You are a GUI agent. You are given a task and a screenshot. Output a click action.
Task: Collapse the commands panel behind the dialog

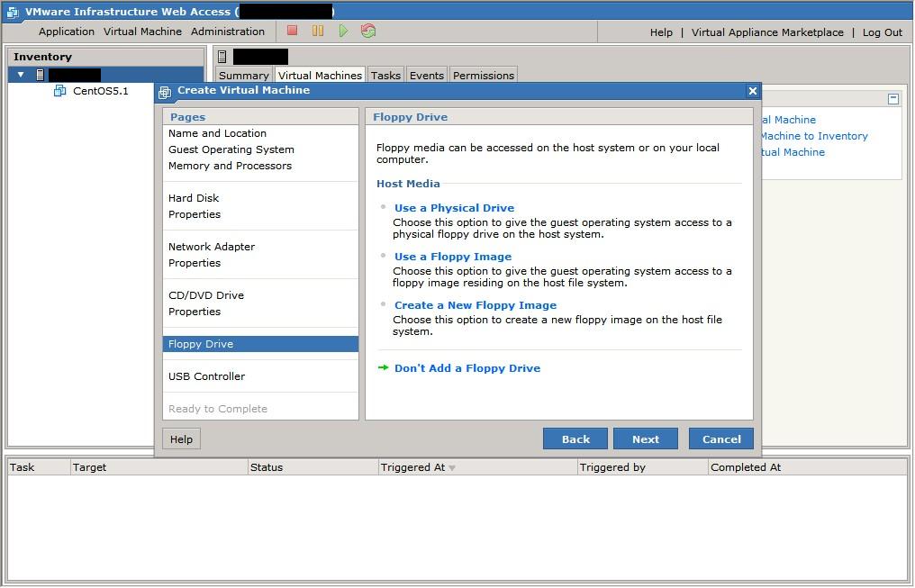pyautogui.click(x=893, y=99)
